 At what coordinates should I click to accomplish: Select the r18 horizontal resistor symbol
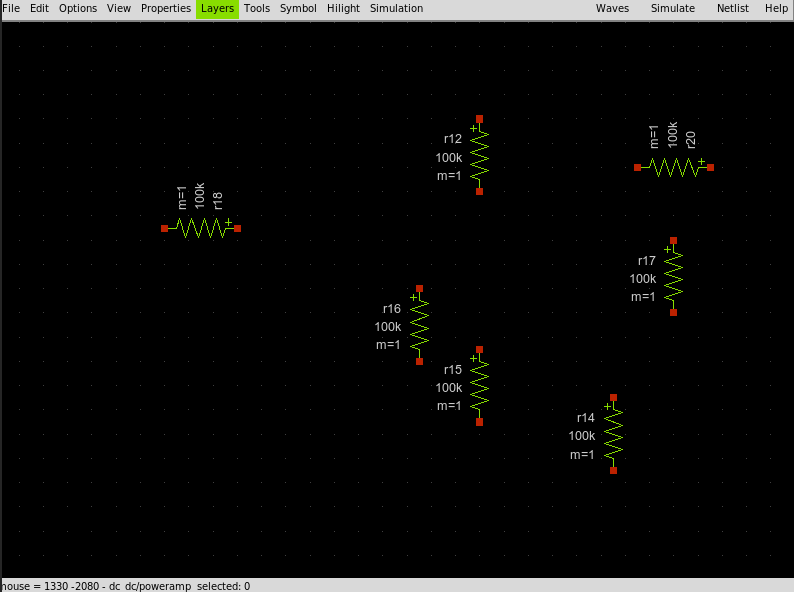tap(201, 228)
